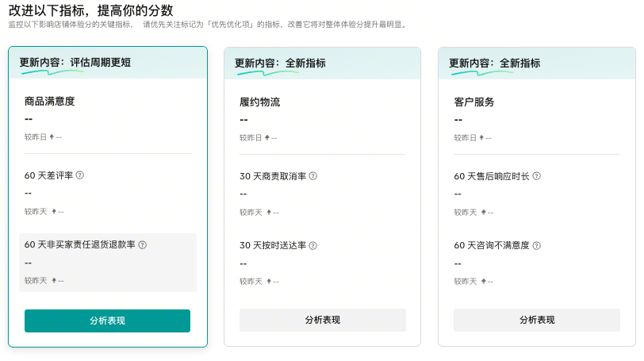Click 分析表现 button in 商品满意度 card

[x=107, y=321]
